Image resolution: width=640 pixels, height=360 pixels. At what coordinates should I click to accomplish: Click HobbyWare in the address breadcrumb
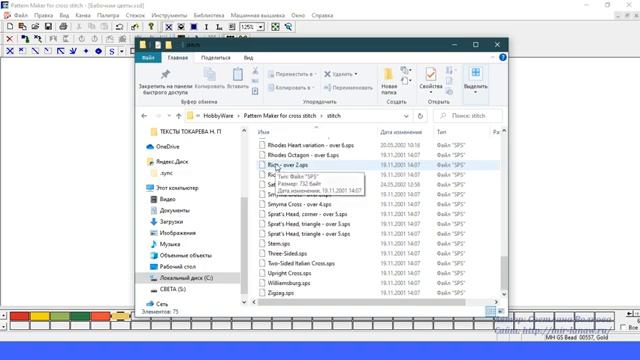pyautogui.click(x=218, y=116)
